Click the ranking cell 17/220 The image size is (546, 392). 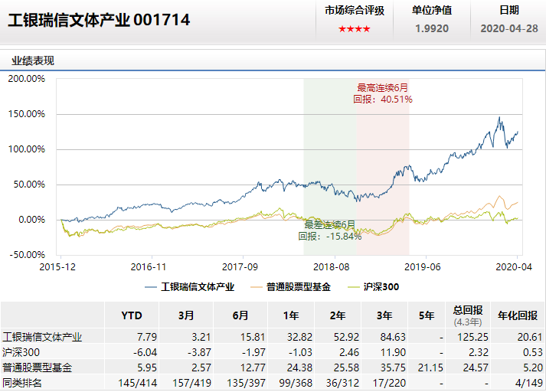point(389,383)
